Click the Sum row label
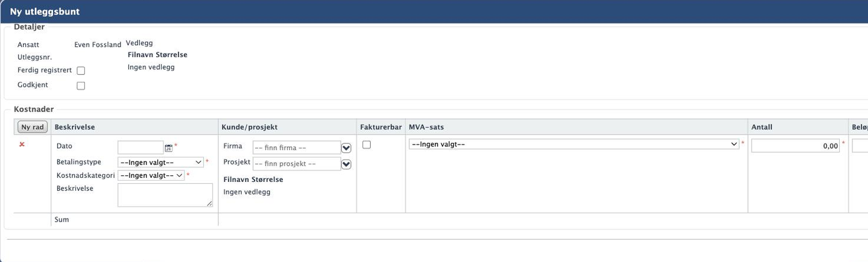The width and height of the screenshot is (868, 262). 61,220
